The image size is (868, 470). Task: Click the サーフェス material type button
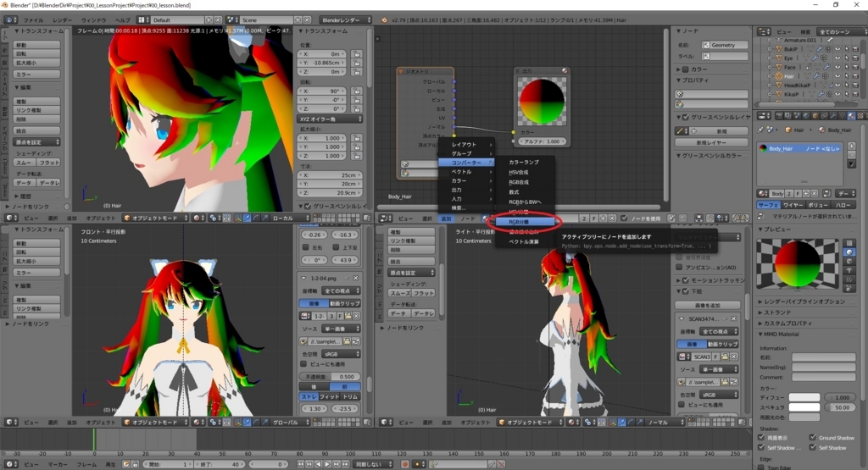(x=768, y=205)
